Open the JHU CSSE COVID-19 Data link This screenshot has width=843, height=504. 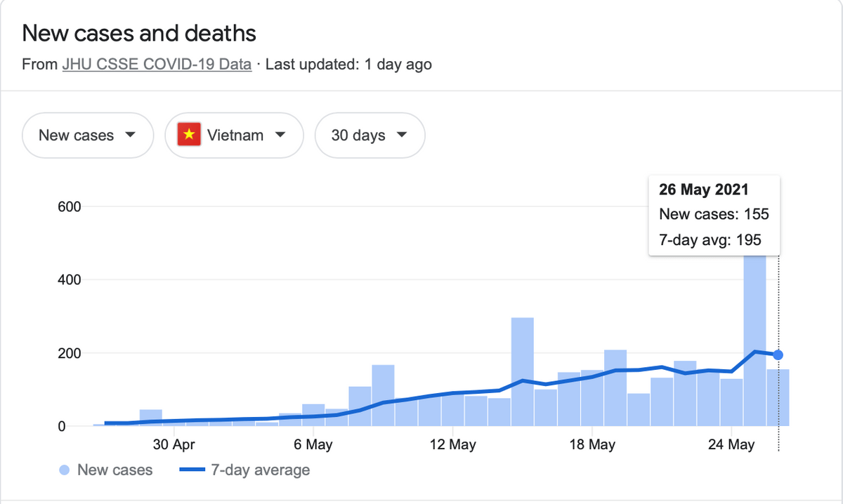[x=157, y=65]
